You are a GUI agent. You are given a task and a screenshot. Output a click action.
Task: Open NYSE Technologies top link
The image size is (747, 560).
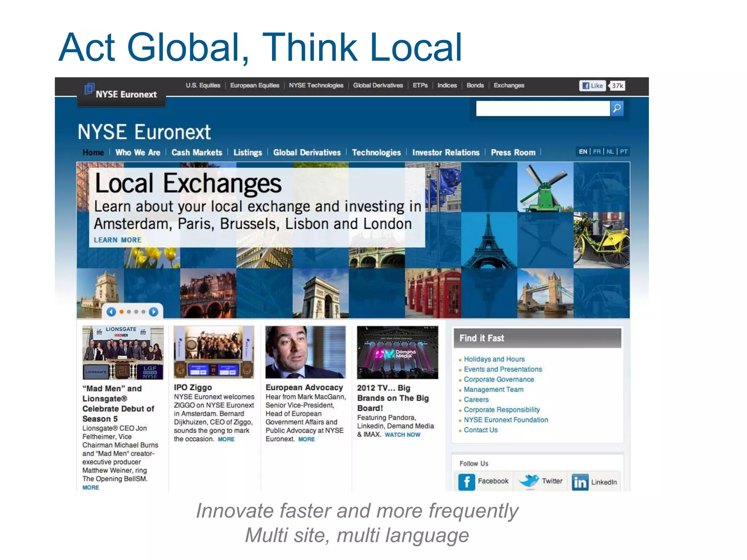(316, 85)
